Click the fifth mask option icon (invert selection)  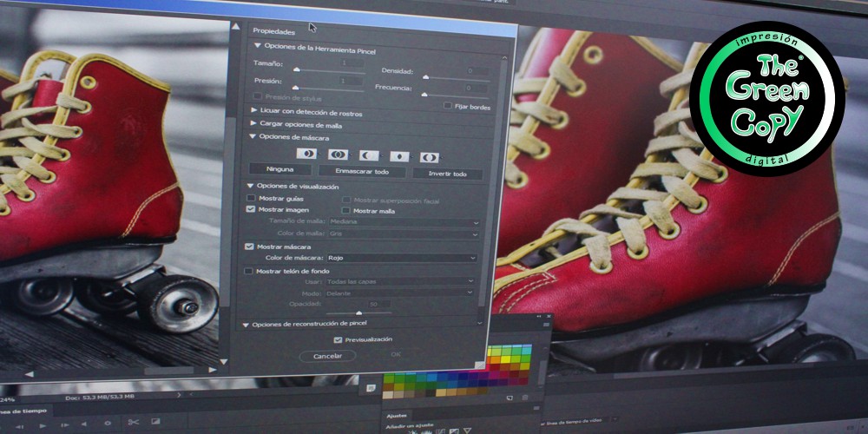(429, 157)
